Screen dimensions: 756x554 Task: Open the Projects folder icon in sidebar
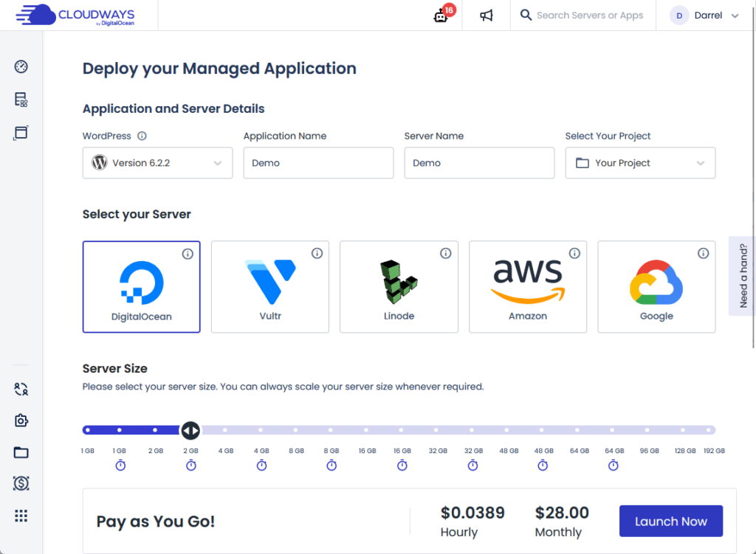(x=21, y=452)
